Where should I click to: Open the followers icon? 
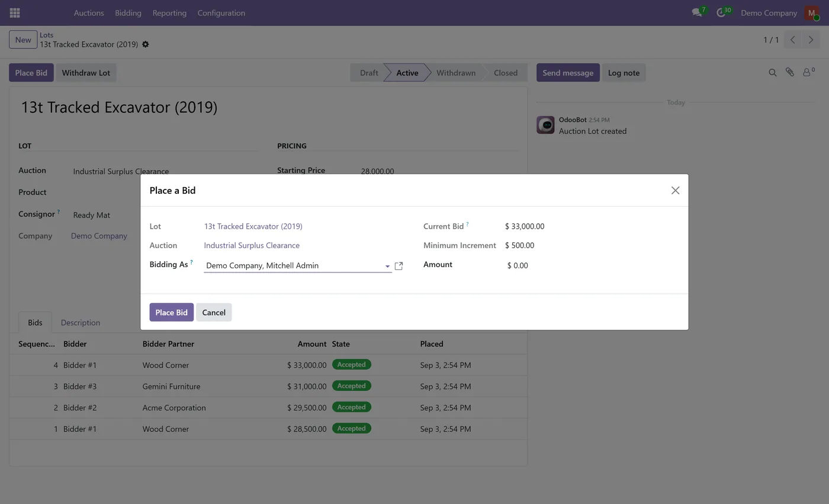click(x=808, y=72)
